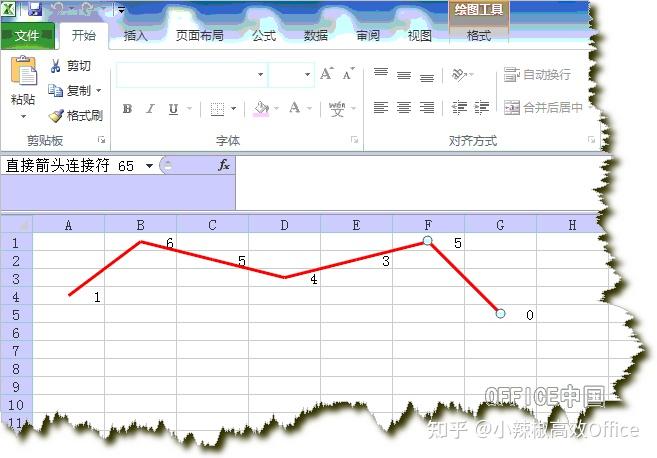
Task: Center text horizontally
Action: click(x=404, y=108)
